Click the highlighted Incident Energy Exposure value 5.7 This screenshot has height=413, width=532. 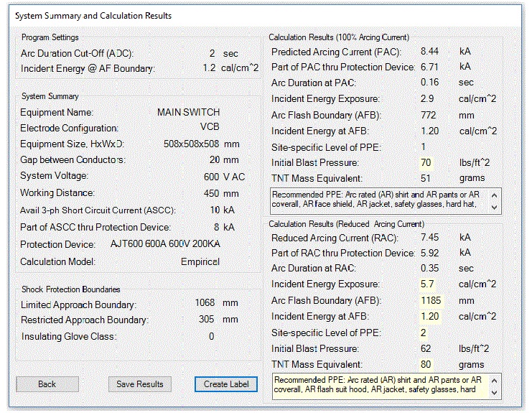click(427, 284)
